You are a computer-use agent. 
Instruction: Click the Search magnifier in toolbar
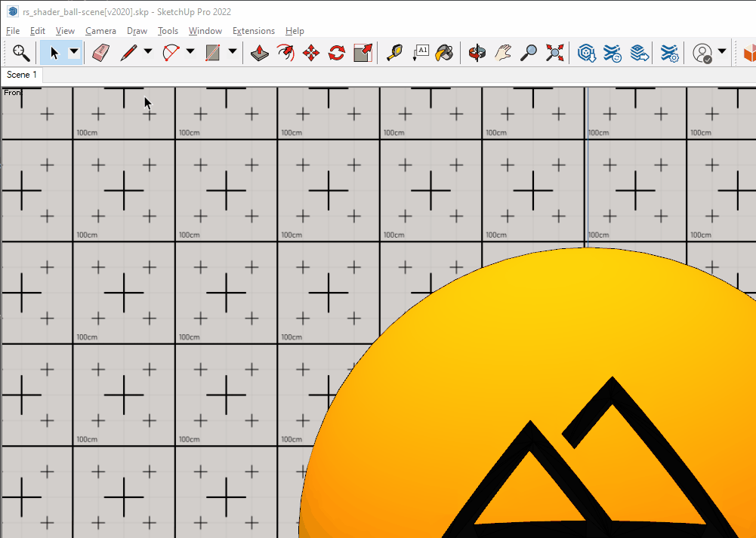coord(21,53)
